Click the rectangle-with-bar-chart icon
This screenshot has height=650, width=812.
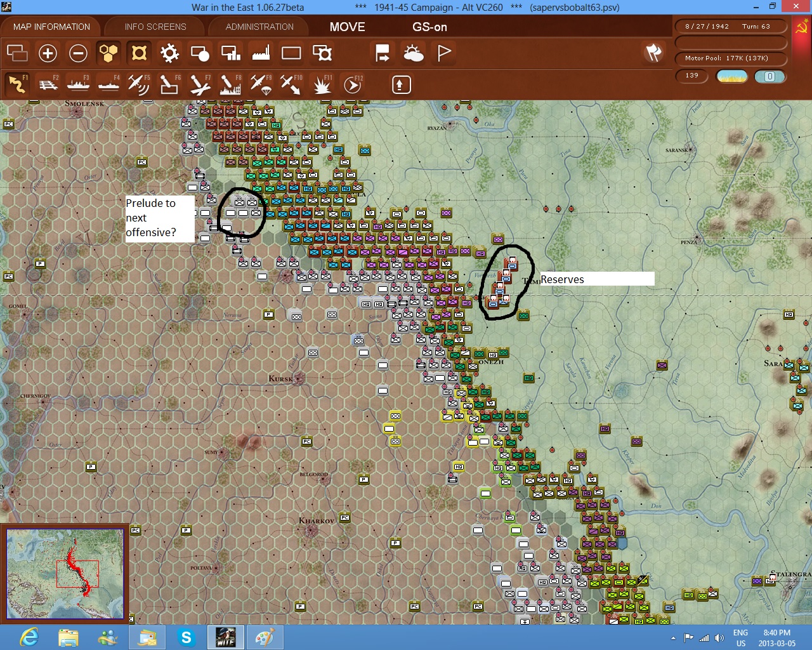click(230, 53)
